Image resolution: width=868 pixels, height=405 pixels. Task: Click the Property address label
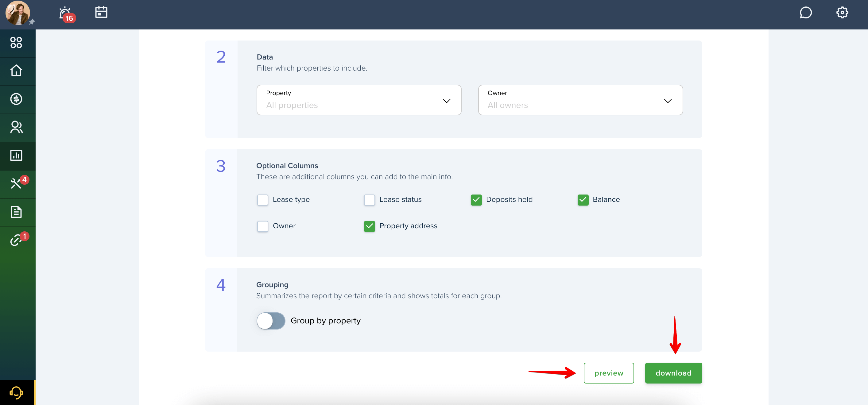408,226
